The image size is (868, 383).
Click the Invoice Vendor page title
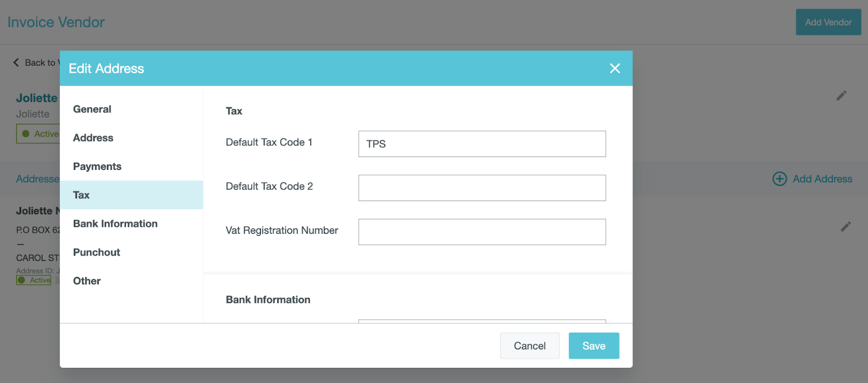[x=56, y=22]
